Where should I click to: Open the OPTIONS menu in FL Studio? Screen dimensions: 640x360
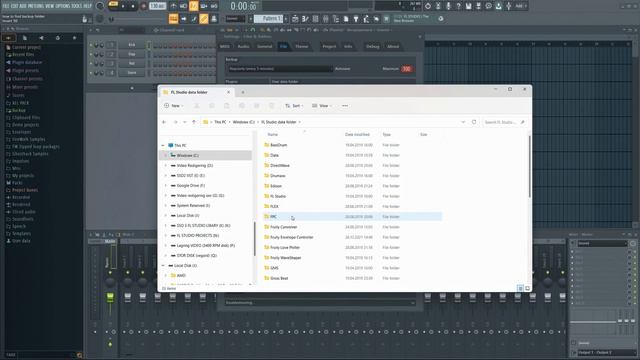pyautogui.click(x=63, y=6)
